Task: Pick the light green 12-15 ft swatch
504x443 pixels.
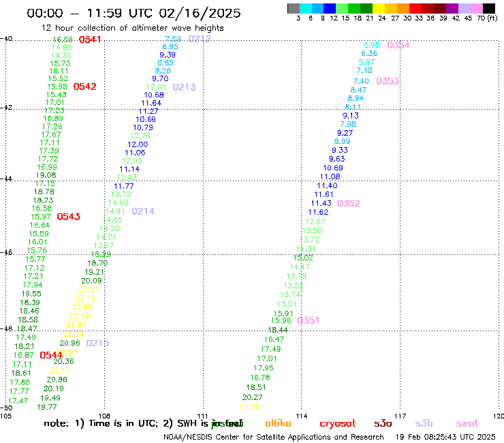Action: tap(342, 8)
